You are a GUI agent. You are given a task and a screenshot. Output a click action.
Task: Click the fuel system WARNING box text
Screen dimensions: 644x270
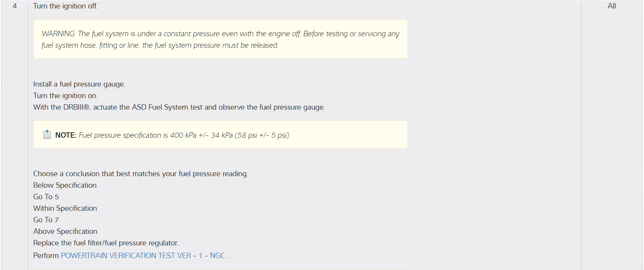click(220, 34)
